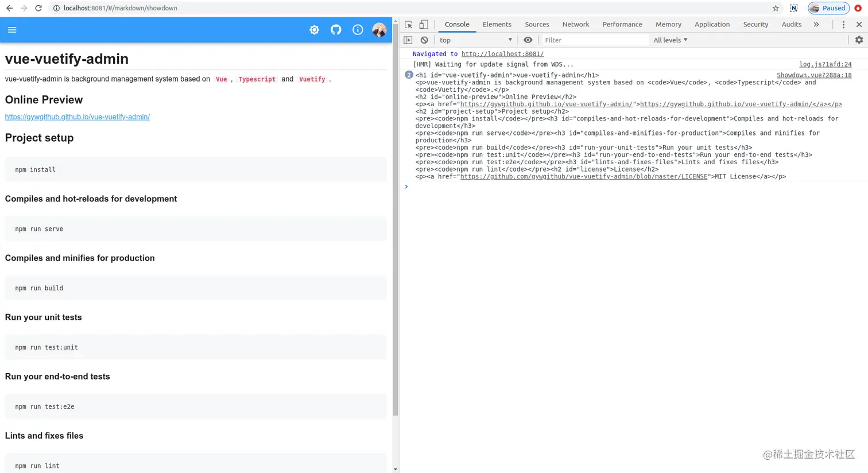Bookmark the page with the star icon
Viewport: 868px width, 473px height.
[776, 8]
